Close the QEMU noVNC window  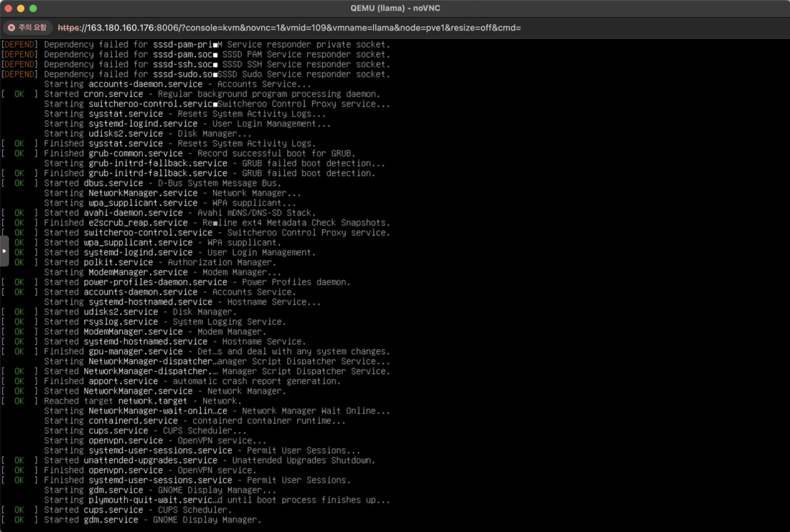click(x=8, y=8)
